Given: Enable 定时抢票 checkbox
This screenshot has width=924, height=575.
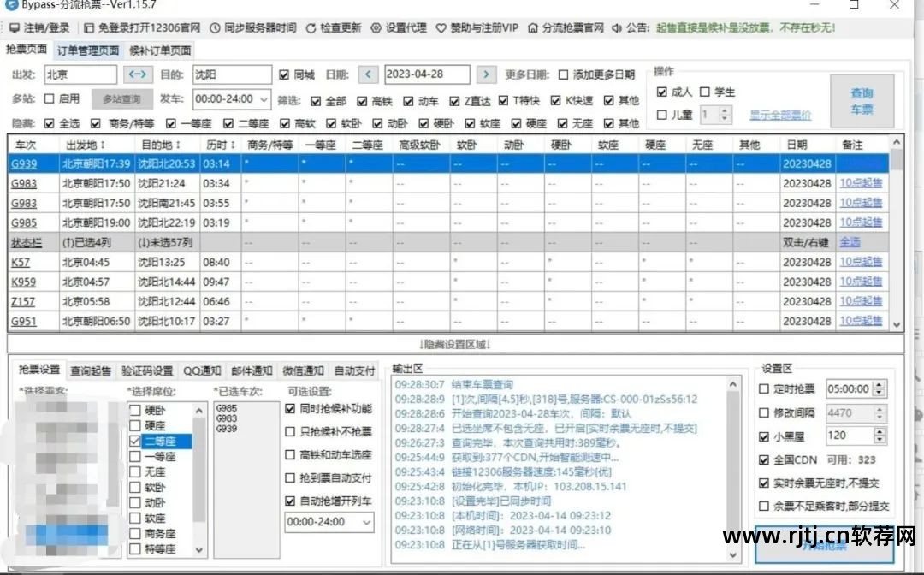Looking at the screenshot, I should pos(764,388).
